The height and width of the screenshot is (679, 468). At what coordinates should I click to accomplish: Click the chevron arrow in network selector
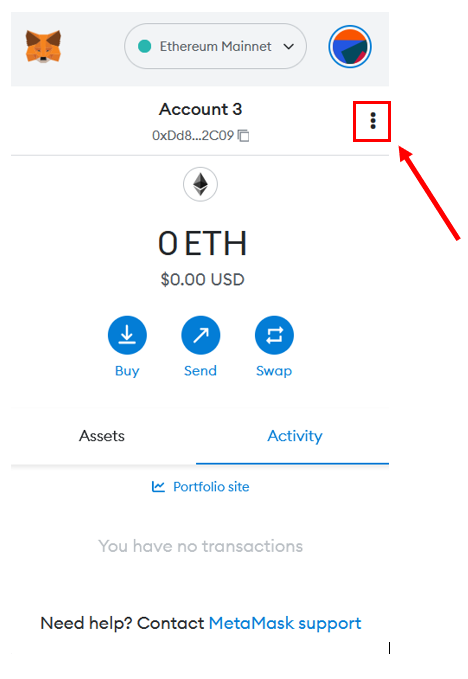(289, 46)
